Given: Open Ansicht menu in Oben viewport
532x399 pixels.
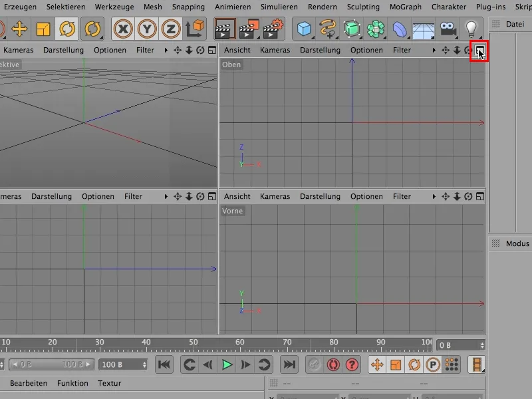Looking at the screenshot, I should [x=237, y=51].
